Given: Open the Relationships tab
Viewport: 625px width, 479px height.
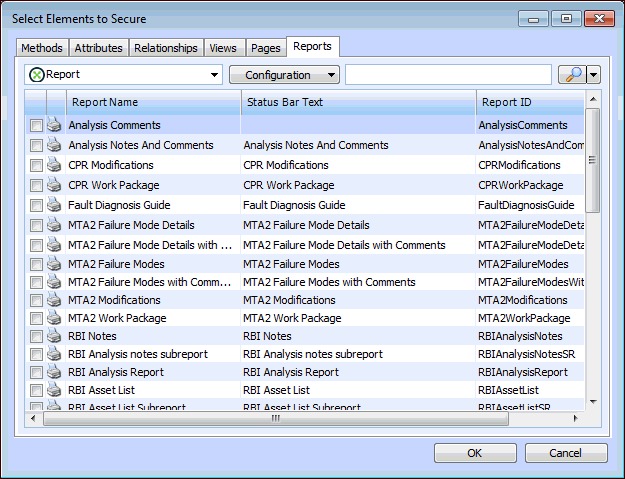Looking at the screenshot, I should (166, 48).
